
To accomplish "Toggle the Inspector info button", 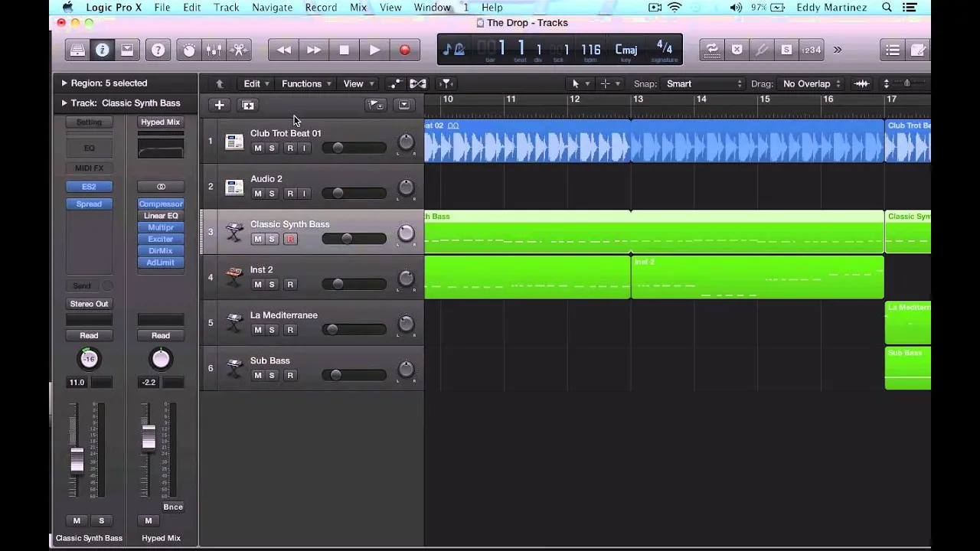I will tap(102, 50).
